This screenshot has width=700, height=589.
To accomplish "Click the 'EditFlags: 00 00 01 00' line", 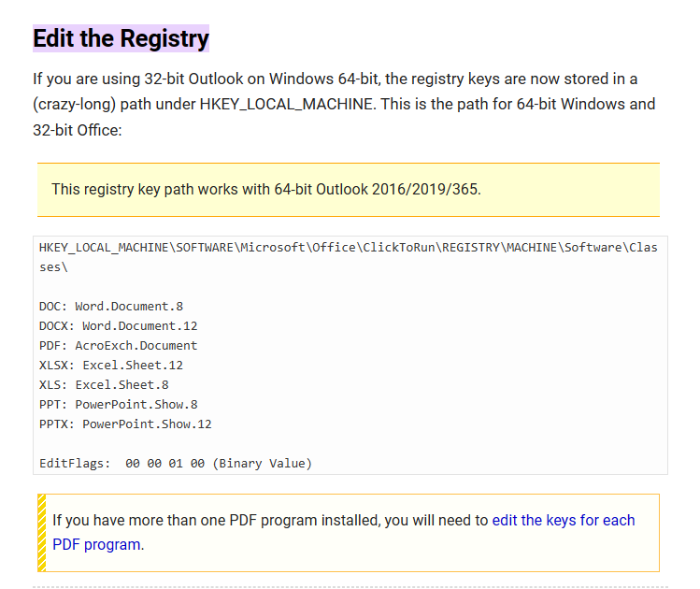I will (x=176, y=464).
